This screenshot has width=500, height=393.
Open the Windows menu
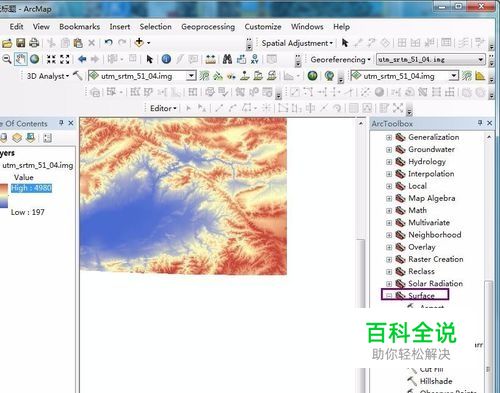pyautogui.click(x=307, y=27)
